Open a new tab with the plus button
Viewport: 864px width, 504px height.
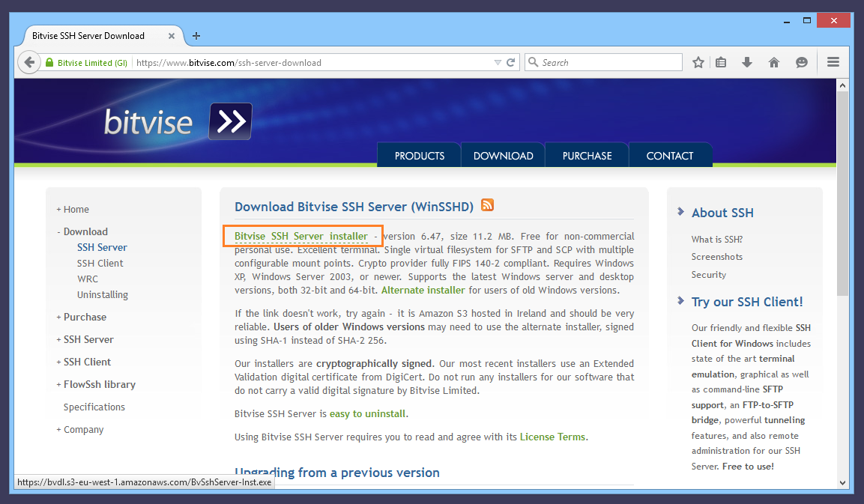[x=196, y=36]
